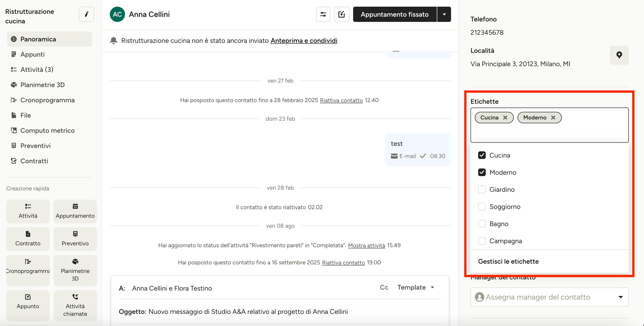Click the Planimetrie 3D quick creation tile

[x=75, y=270]
